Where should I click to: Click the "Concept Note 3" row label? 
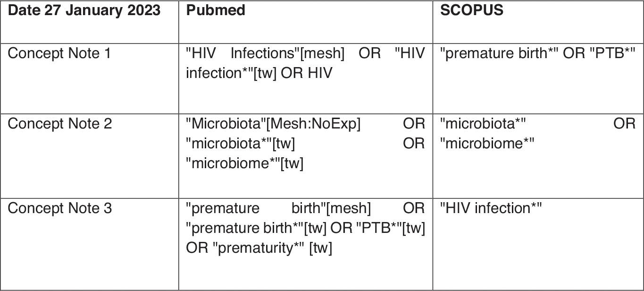[x=59, y=208]
